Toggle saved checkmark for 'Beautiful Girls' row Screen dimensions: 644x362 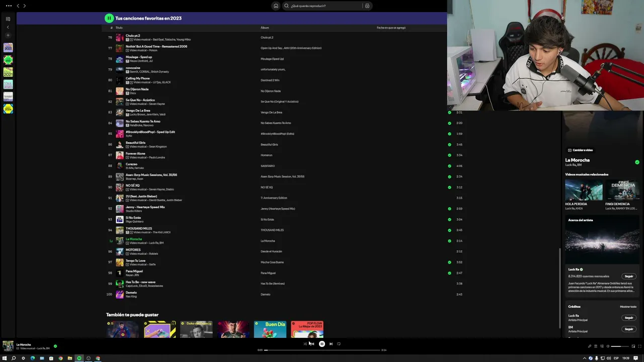[449, 145]
